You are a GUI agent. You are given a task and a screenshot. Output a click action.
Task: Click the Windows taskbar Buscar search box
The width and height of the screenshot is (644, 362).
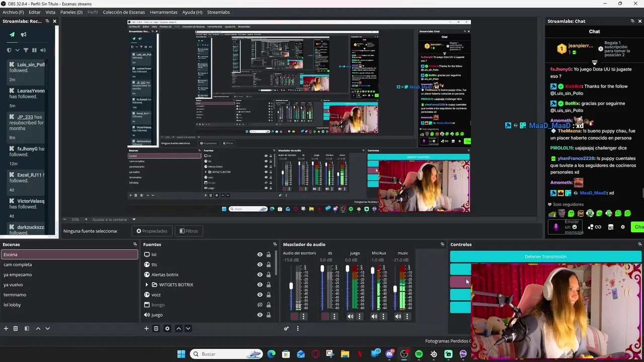click(x=226, y=354)
